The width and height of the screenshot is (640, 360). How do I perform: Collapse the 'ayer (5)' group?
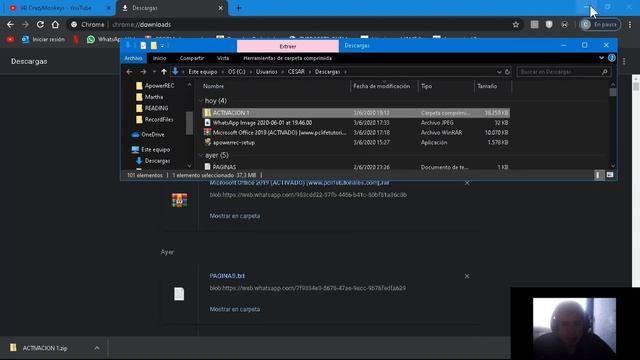(x=201, y=156)
